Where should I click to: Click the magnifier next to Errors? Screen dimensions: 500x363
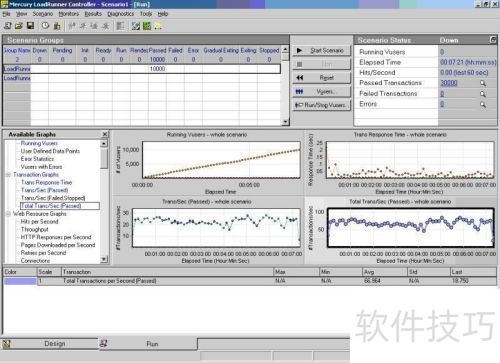(483, 105)
